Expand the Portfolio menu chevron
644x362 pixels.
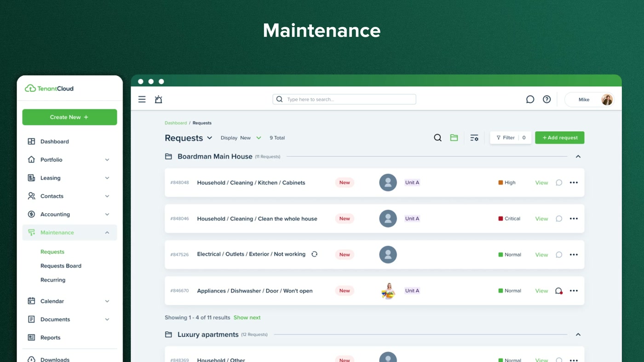[107, 160]
